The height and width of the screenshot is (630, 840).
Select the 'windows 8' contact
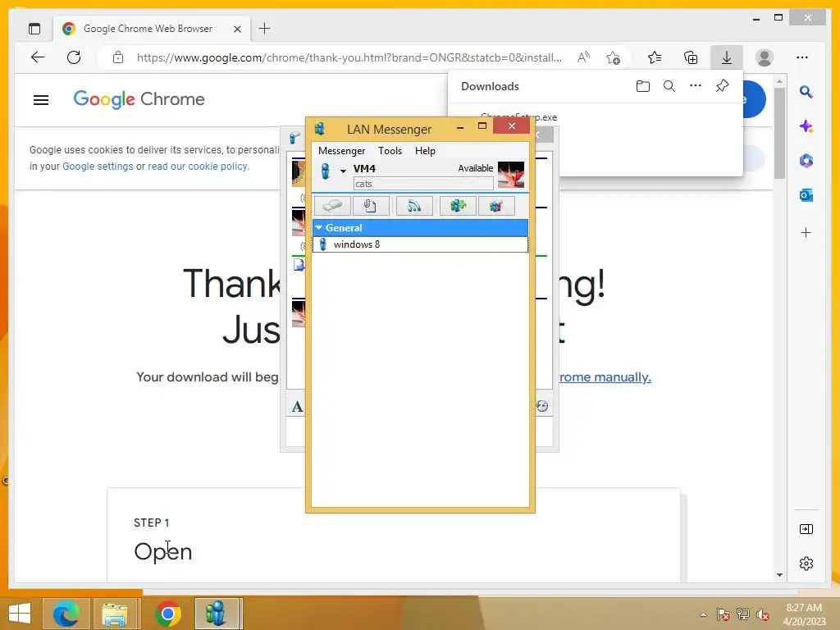point(420,244)
